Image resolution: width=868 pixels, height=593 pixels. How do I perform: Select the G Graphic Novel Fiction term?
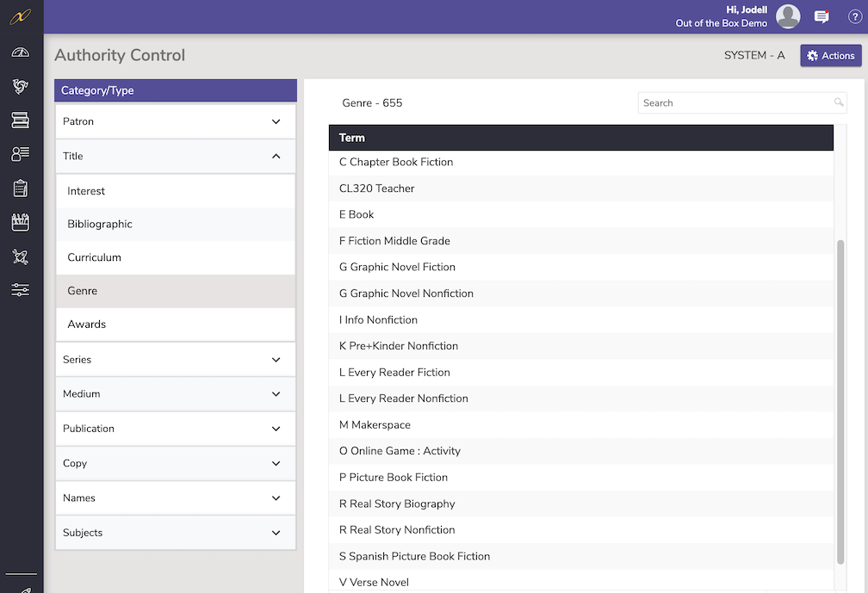[397, 267]
